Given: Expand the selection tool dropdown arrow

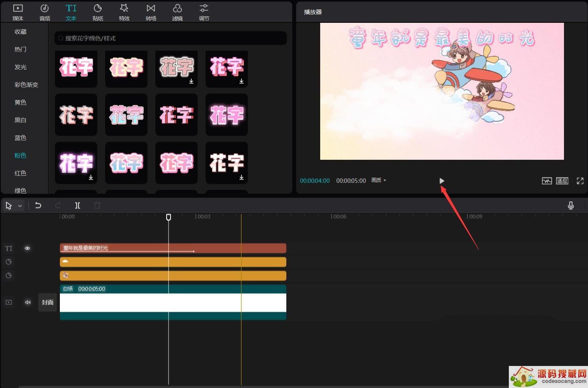Looking at the screenshot, I should (x=20, y=206).
